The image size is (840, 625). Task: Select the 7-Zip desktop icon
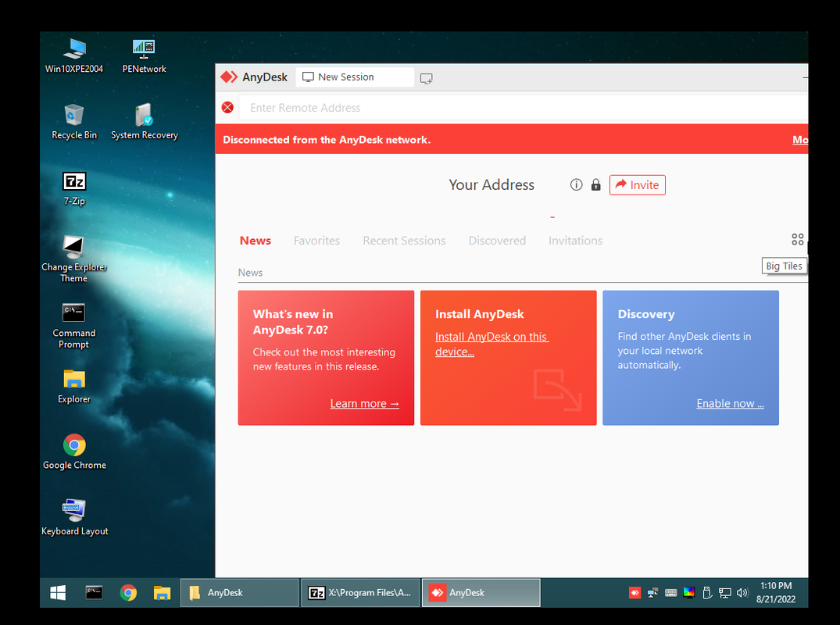[x=74, y=188]
